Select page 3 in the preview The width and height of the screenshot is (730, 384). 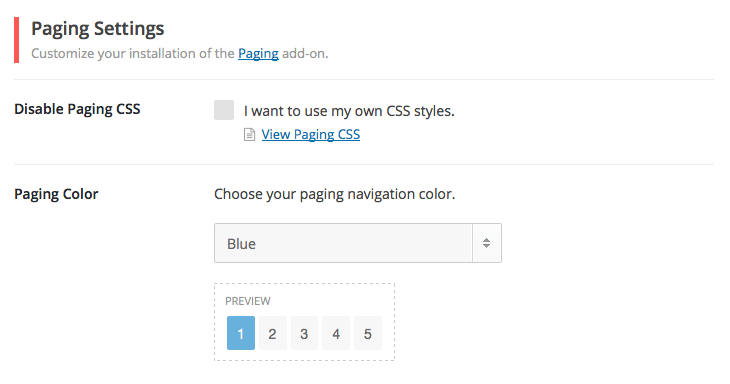[304, 333]
